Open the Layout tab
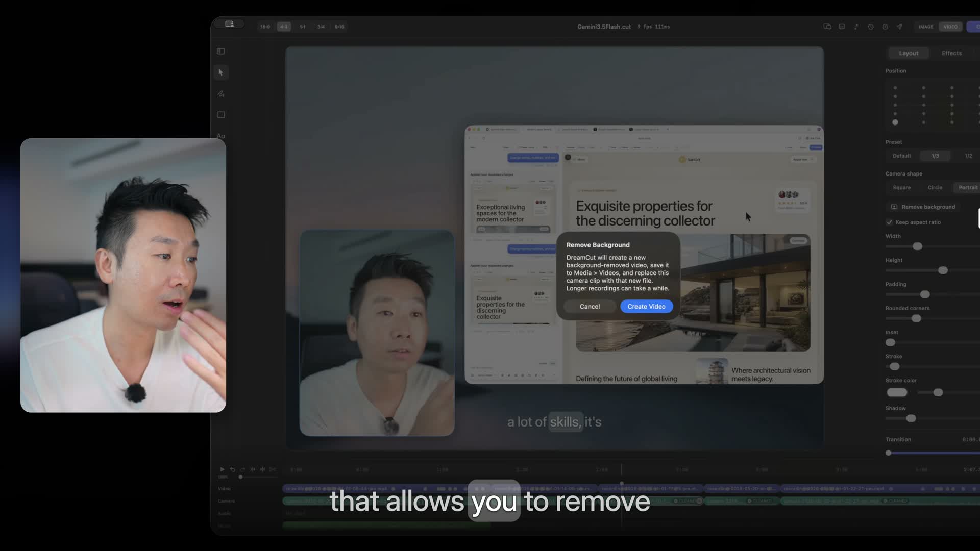 coord(908,53)
